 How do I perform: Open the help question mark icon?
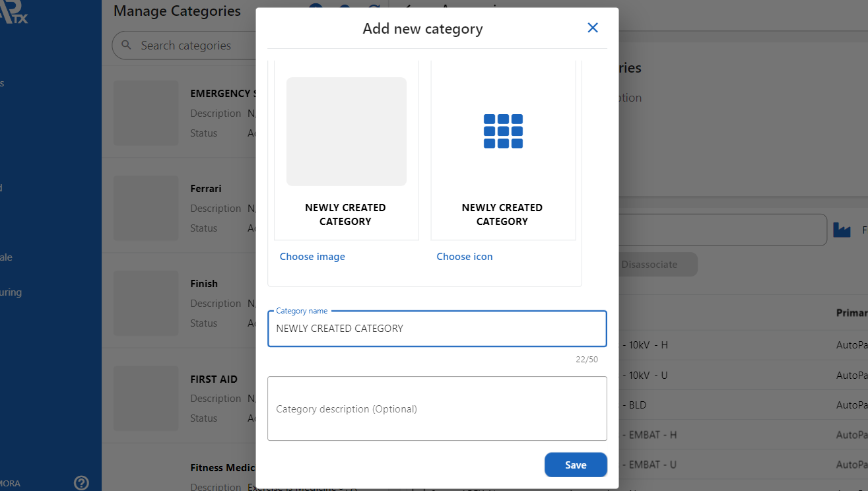tap(81, 483)
